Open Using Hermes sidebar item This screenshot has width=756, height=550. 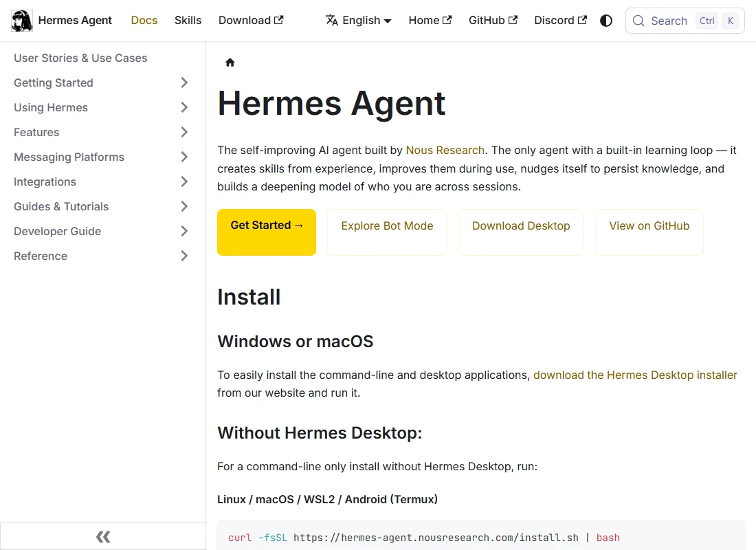pos(51,107)
